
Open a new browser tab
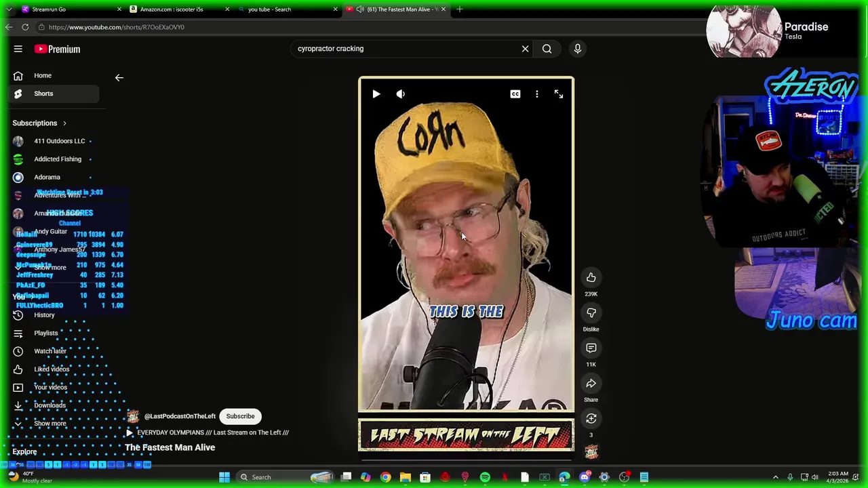pyautogui.click(x=460, y=9)
